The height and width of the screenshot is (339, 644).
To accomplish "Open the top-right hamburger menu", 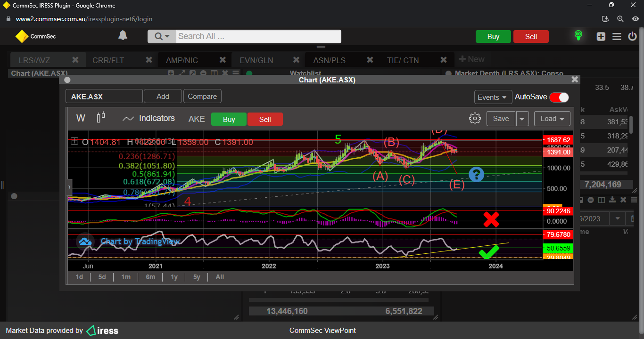I will 617,36.
